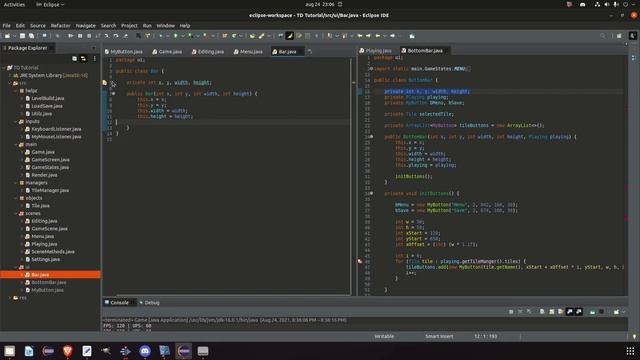The height and width of the screenshot is (360, 640).
Task: Click the red error mark in overview ruler
Action: pyautogui.click(x=625, y=219)
